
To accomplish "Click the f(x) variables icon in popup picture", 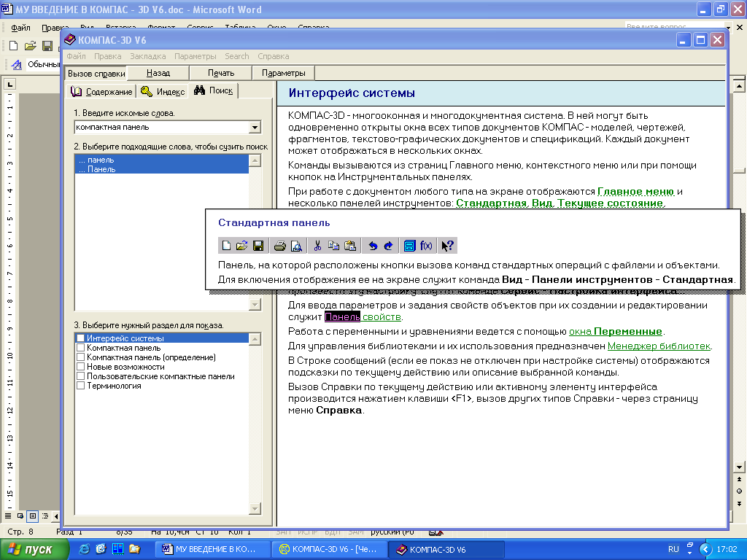I will coord(426,246).
